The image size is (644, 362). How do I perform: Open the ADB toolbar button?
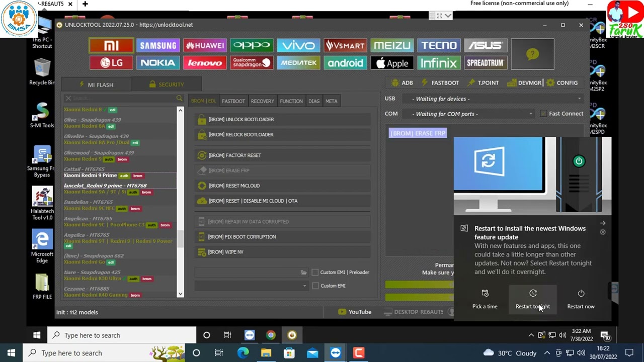tap(402, 83)
